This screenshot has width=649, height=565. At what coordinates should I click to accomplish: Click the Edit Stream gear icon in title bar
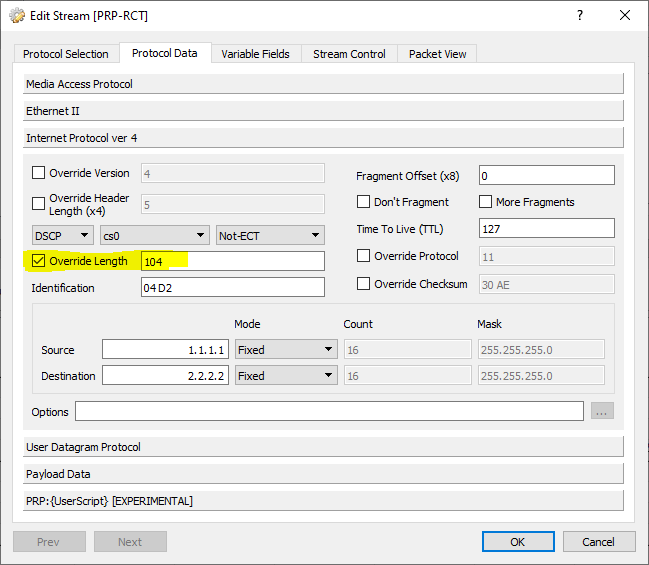17,16
